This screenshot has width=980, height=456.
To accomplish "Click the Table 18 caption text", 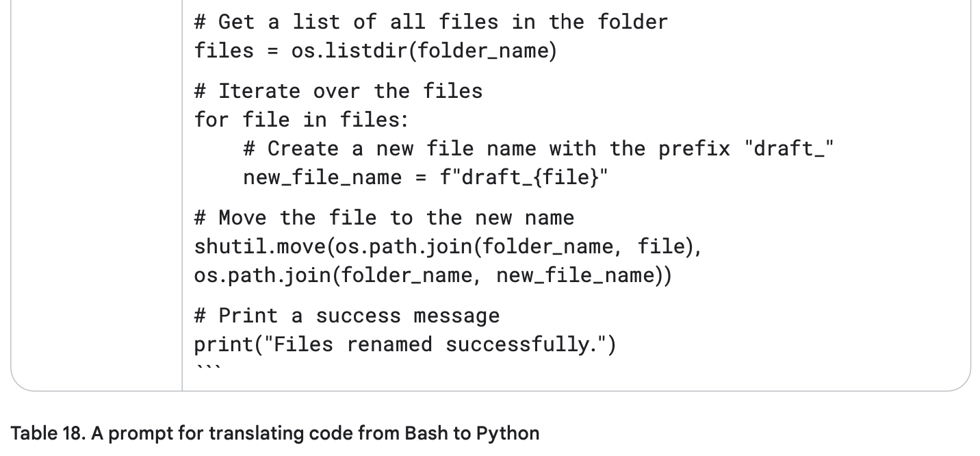I will pyautogui.click(x=275, y=433).
